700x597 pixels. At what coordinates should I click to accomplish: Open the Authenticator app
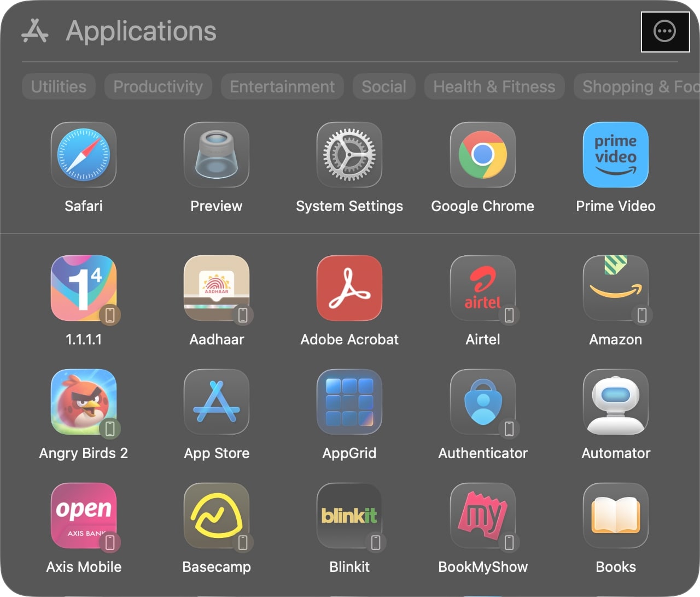482,402
